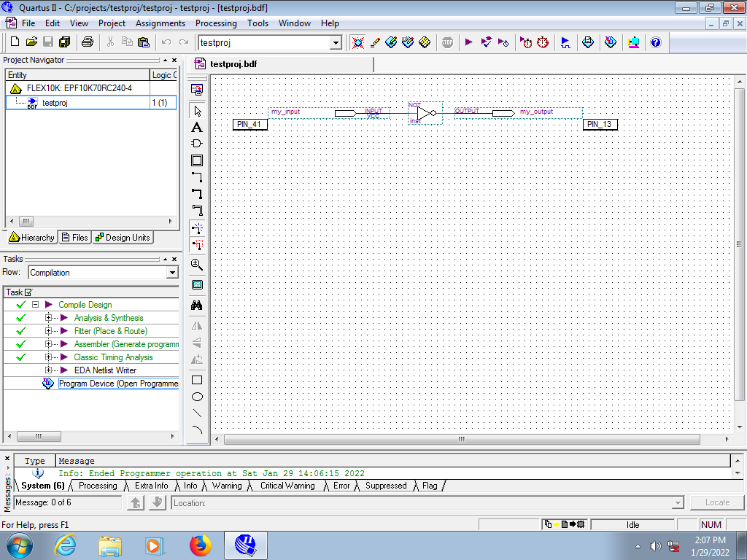Viewport: 747px width, 560px height.
Task: Select the Orthogonal Node wire tool
Action: point(197,177)
